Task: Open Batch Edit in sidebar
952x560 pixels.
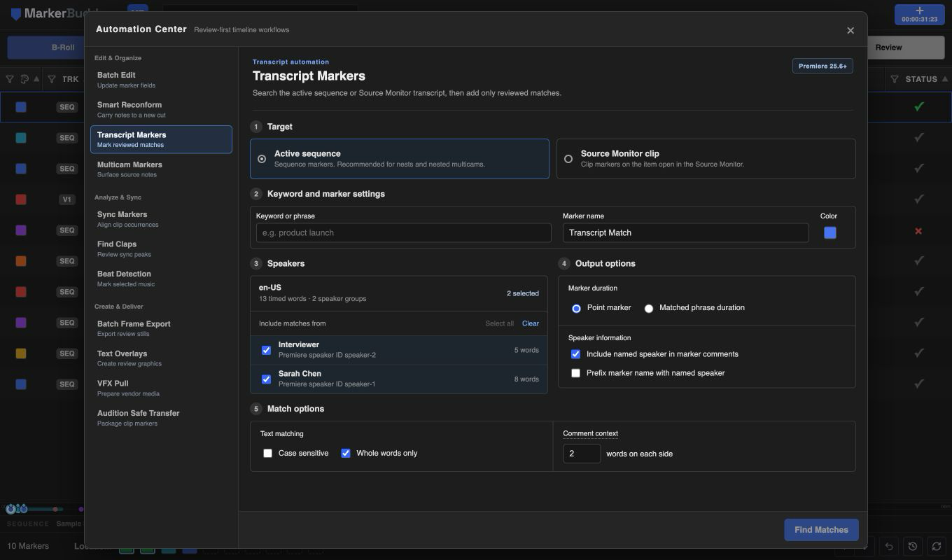Action: pos(161,80)
